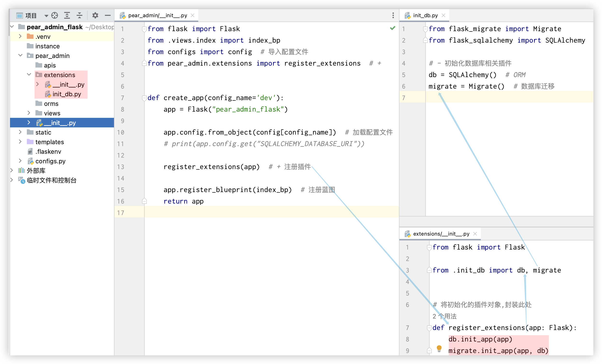
Task: Select init_db.py in project tree
Action: click(x=67, y=94)
